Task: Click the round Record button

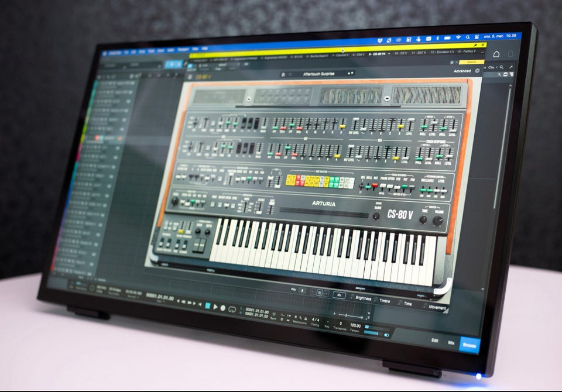Action: click(x=222, y=308)
